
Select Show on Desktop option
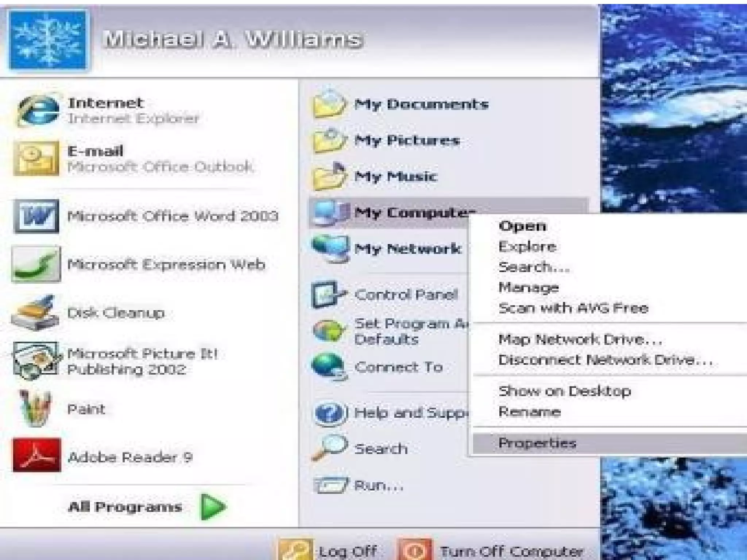pyautogui.click(x=564, y=391)
